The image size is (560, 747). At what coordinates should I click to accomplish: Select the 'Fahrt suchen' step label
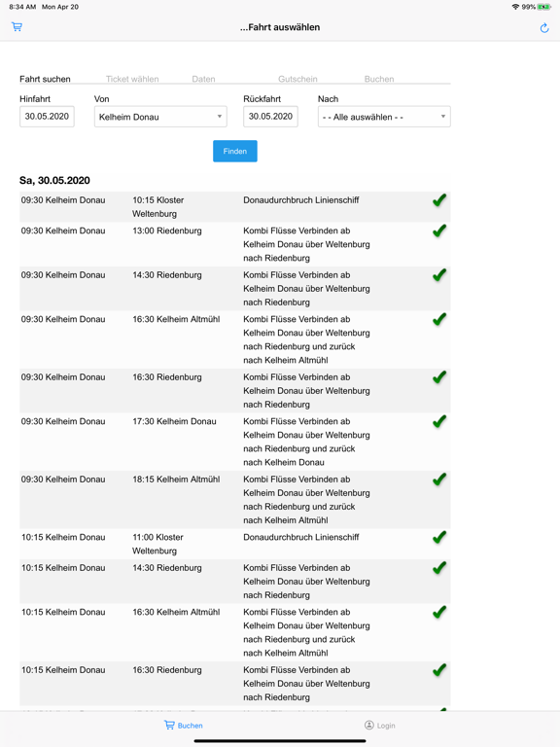pos(45,79)
